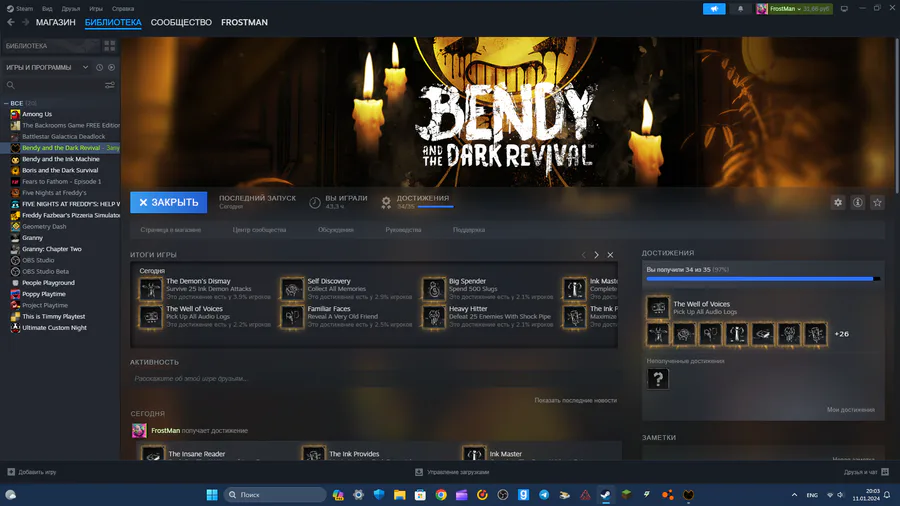Show the next game summary page
The width and height of the screenshot is (900, 506).
click(596, 255)
